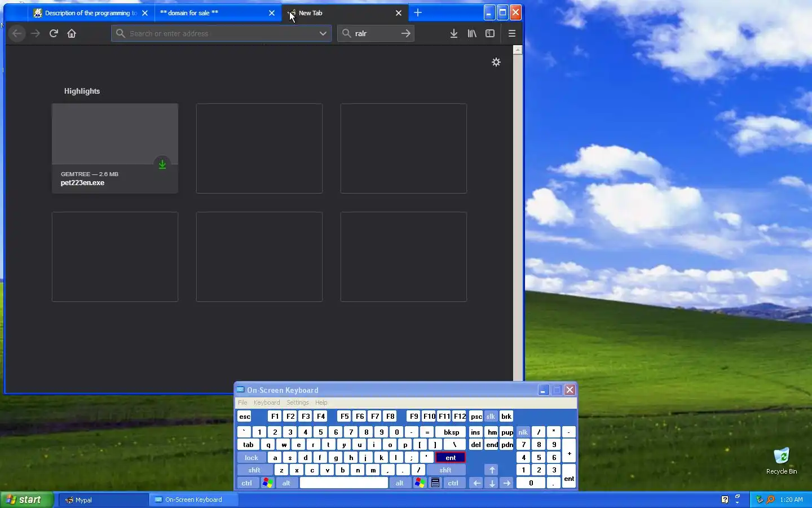The height and width of the screenshot is (508, 812).
Task: Toggle the caps lock key
Action: (251, 458)
